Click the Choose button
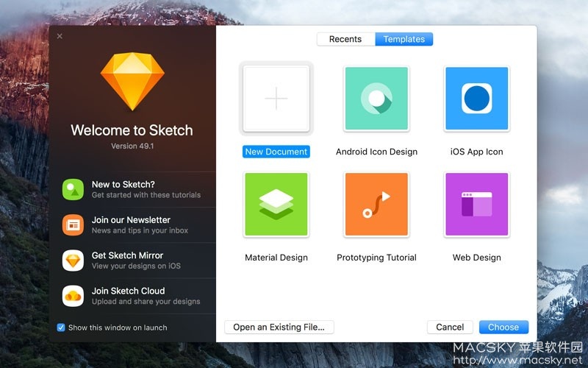The height and width of the screenshot is (368, 588). pyautogui.click(x=503, y=327)
